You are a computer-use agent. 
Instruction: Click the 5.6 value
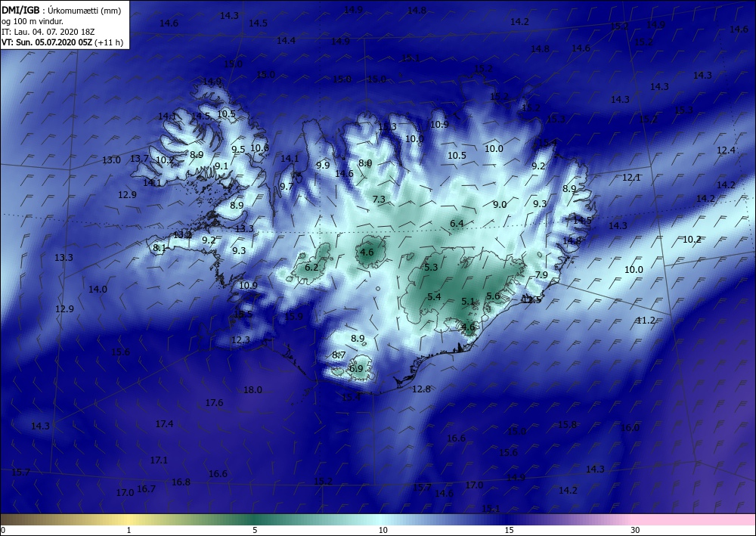pos(493,296)
